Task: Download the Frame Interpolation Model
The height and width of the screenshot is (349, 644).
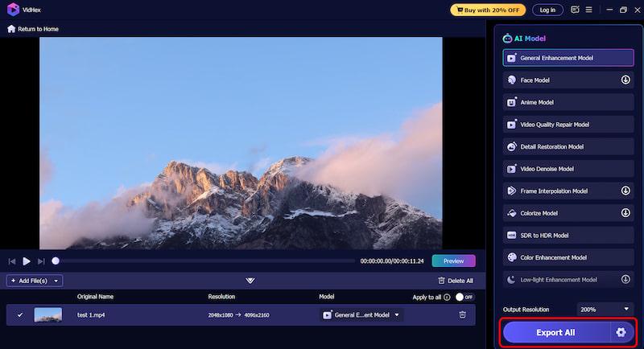Action: tap(625, 191)
